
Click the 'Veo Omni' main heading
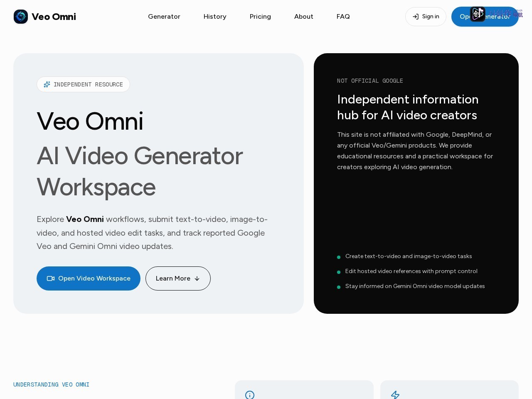(x=90, y=121)
